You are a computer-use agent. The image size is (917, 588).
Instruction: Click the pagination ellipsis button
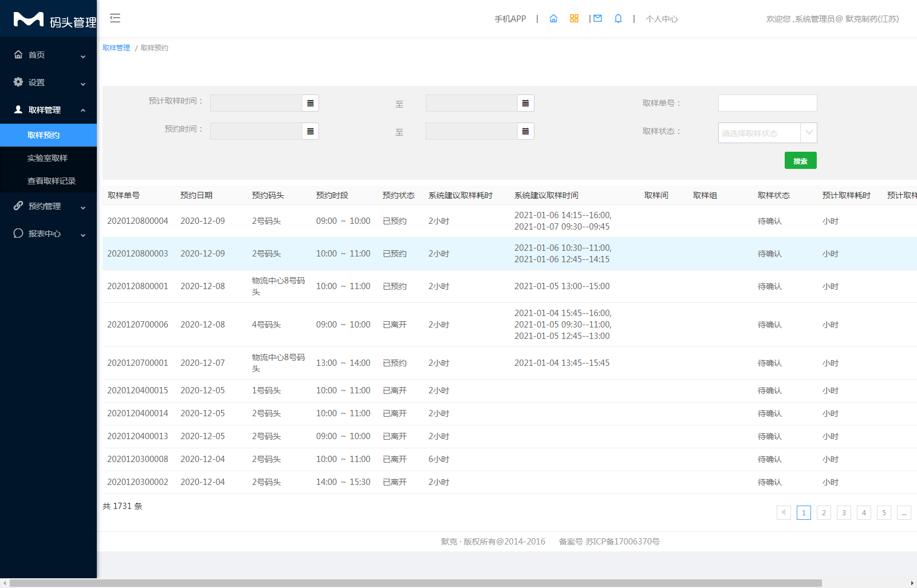(x=904, y=512)
